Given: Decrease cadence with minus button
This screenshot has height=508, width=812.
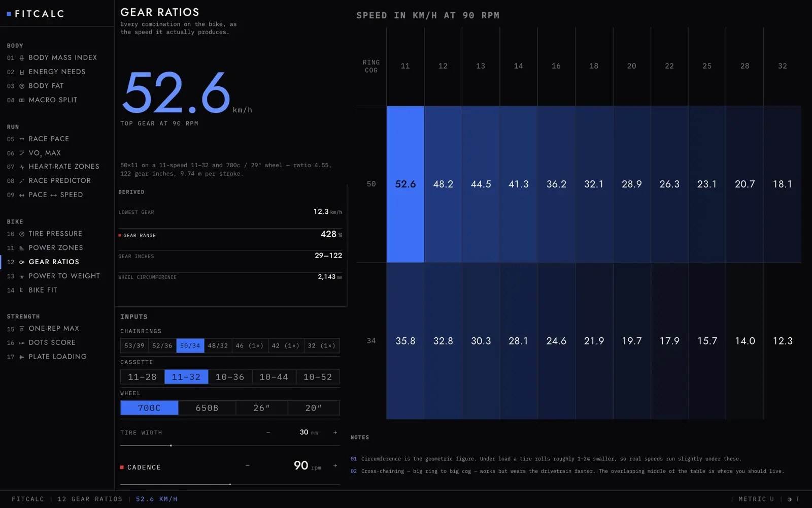Looking at the screenshot, I should (248, 466).
